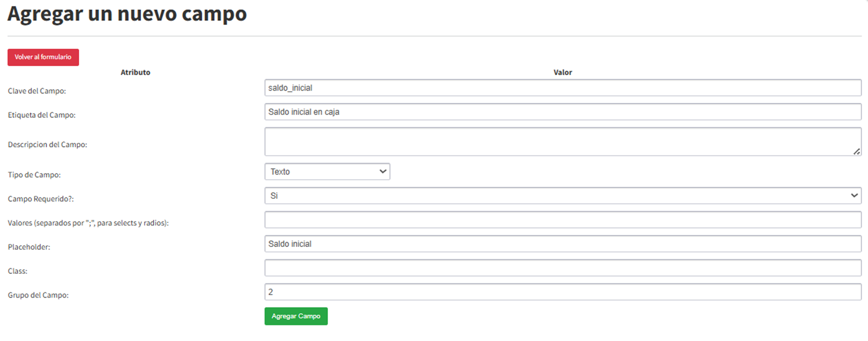
Task: Click the Placeholder field containing Saldo inicial
Action: pyautogui.click(x=563, y=243)
